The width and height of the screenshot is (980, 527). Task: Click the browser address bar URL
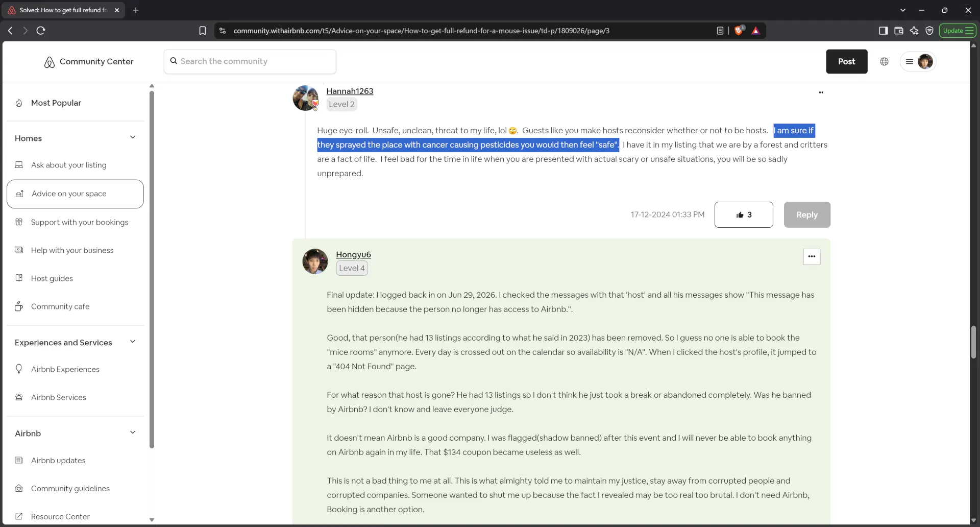point(421,31)
